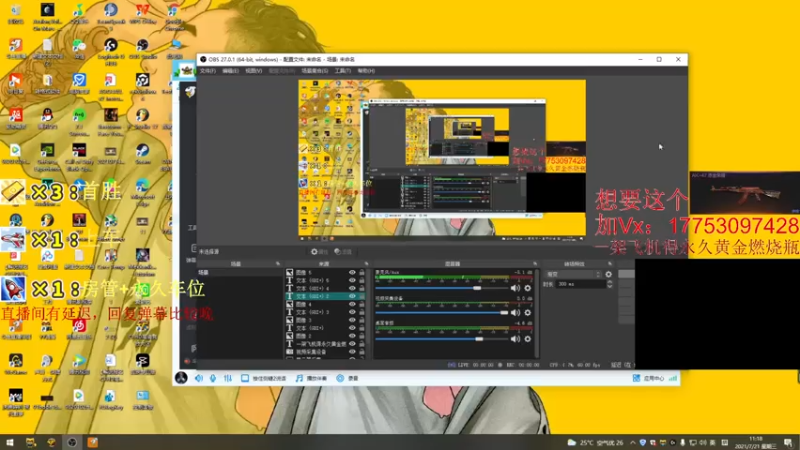
Task: Open settings gear for 视频采集设备 channel
Action: tap(528, 313)
